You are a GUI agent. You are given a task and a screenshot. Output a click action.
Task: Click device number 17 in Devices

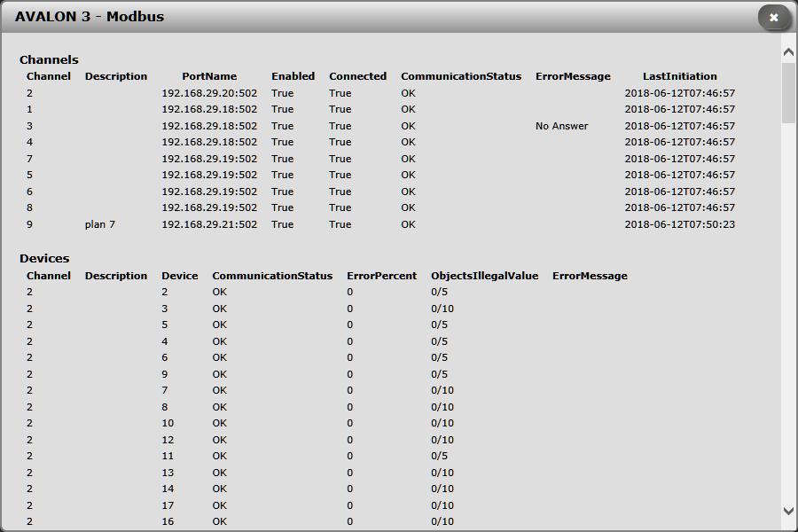pyautogui.click(x=168, y=505)
